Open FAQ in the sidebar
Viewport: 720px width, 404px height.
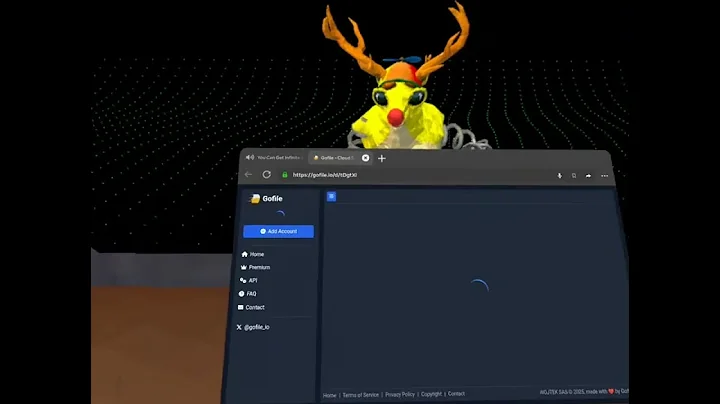click(x=248, y=294)
